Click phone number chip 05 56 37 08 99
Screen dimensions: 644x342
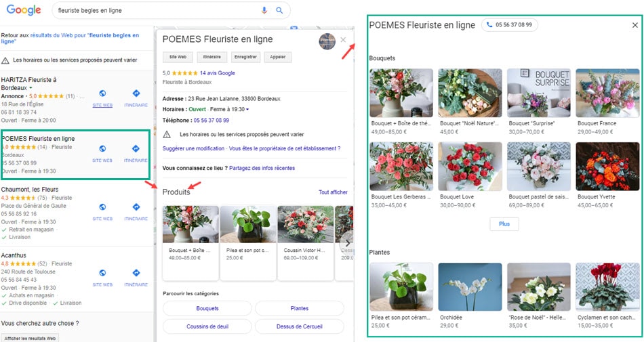(x=510, y=24)
